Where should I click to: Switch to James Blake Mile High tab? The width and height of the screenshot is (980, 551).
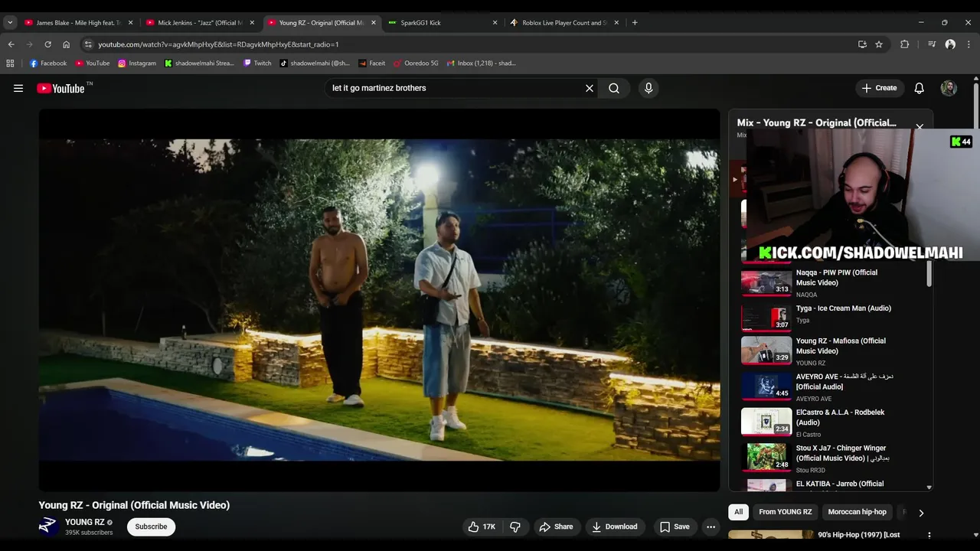tap(79, 22)
